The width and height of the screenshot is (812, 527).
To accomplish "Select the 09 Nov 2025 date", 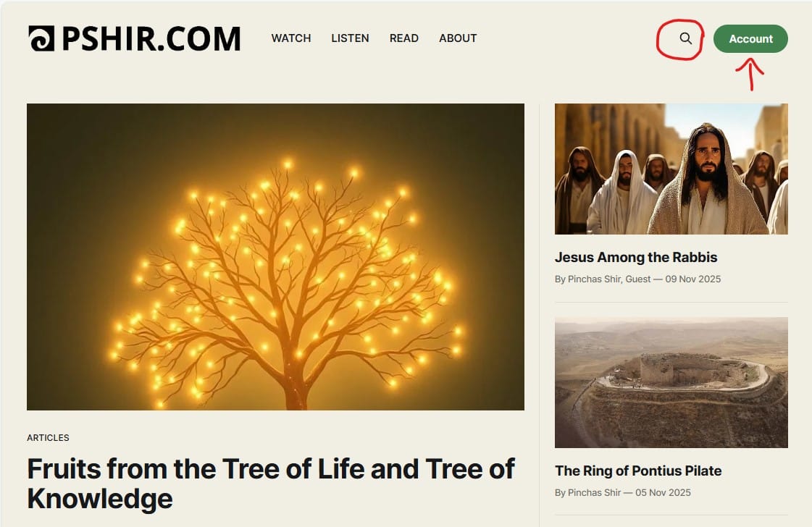I will click(x=693, y=279).
